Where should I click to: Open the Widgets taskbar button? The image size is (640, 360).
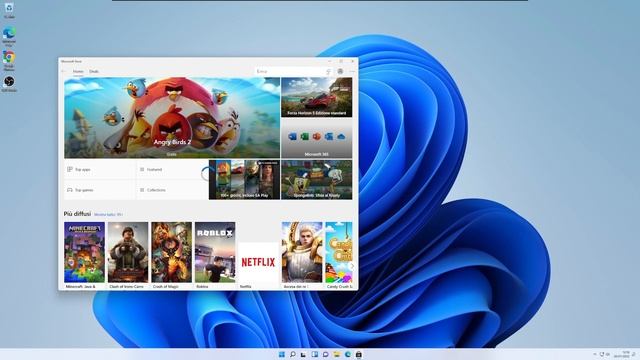[x=315, y=354]
